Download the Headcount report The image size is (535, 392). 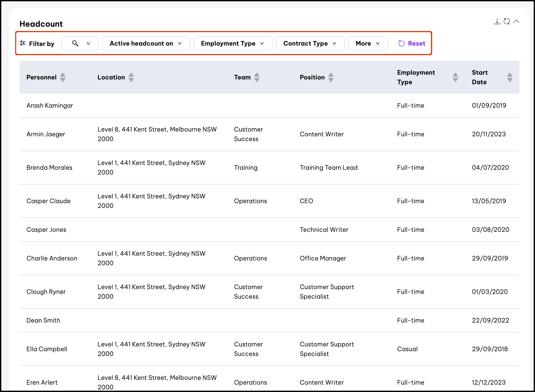(x=497, y=21)
